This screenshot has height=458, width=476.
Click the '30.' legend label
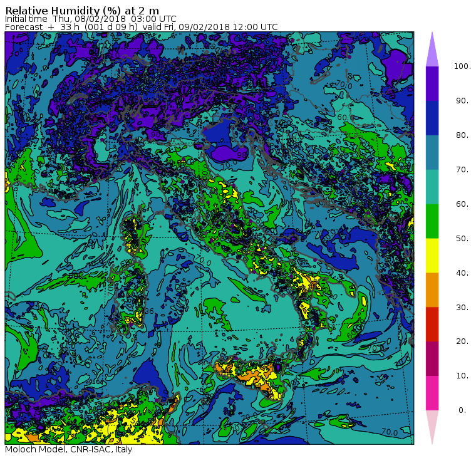[x=462, y=308]
